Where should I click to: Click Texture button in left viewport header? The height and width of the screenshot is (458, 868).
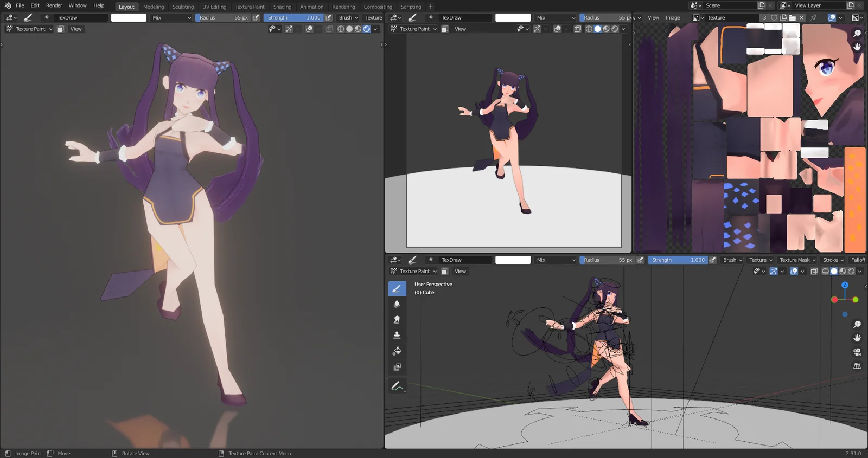pos(373,17)
